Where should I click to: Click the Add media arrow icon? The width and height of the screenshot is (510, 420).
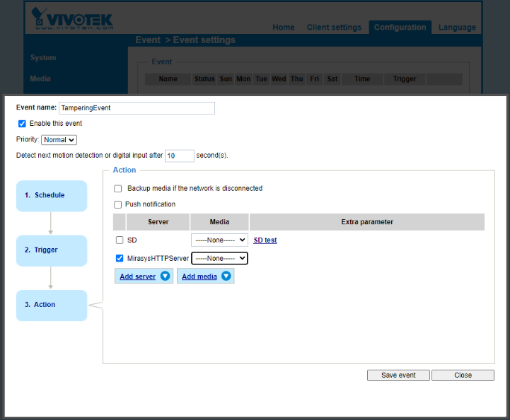tap(226, 276)
